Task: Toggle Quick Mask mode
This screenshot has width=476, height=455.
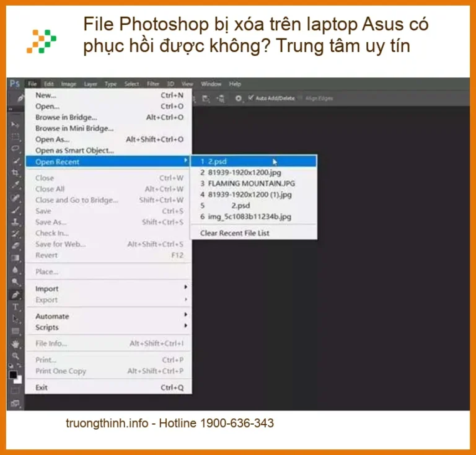Action: [x=15, y=391]
